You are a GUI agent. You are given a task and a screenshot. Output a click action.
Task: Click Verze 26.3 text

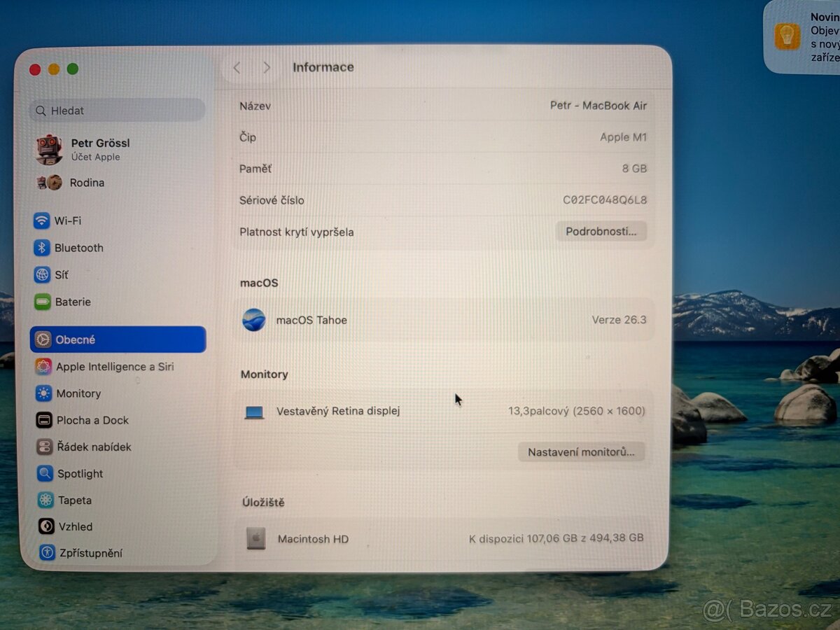pos(619,320)
